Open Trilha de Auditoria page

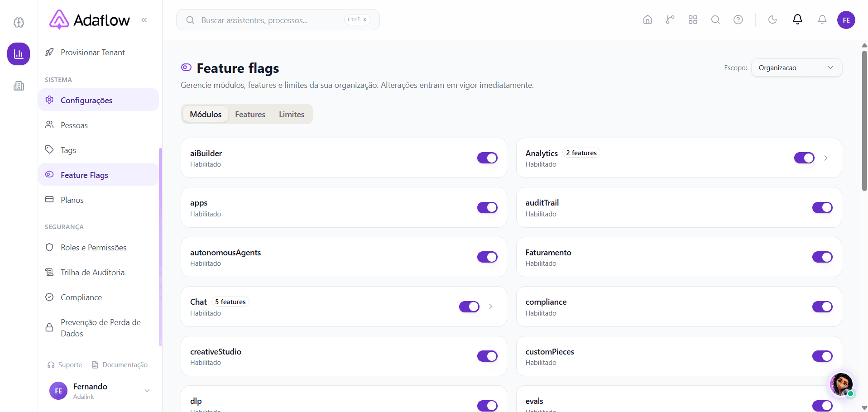[x=98, y=272]
